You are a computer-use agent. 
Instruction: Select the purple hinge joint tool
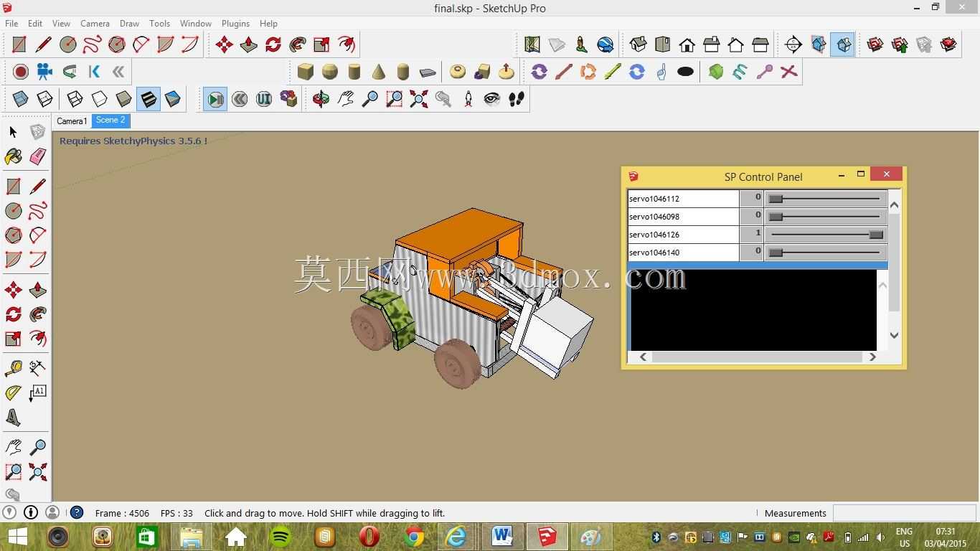point(539,72)
